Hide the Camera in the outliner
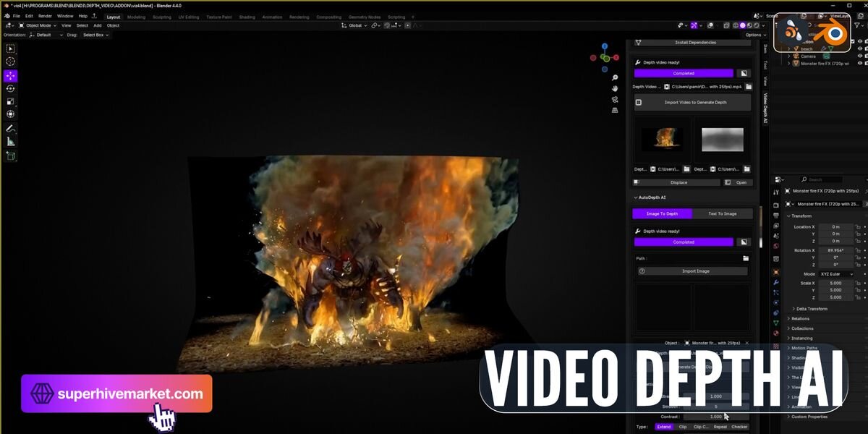Screen dimensions: 868x434 (x=860, y=56)
